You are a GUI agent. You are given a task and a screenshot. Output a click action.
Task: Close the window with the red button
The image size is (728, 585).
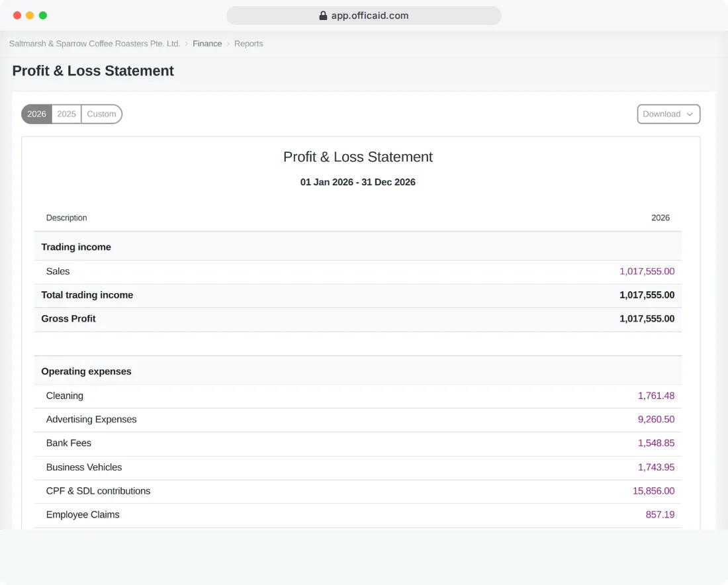click(x=17, y=16)
